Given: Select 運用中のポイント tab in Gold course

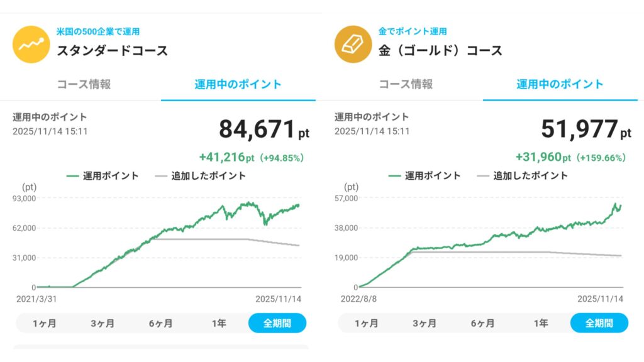Looking at the screenshot, I should [560, 84].
